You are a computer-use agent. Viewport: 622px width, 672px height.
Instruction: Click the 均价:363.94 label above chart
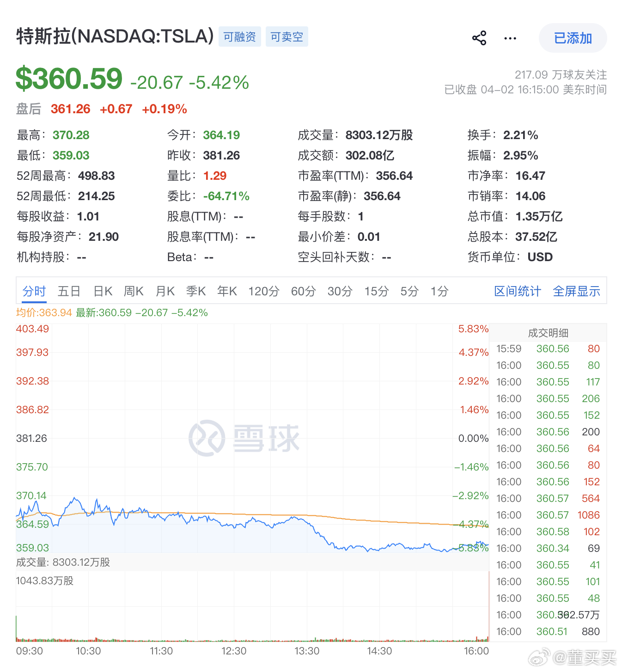(x=44, y=312)
